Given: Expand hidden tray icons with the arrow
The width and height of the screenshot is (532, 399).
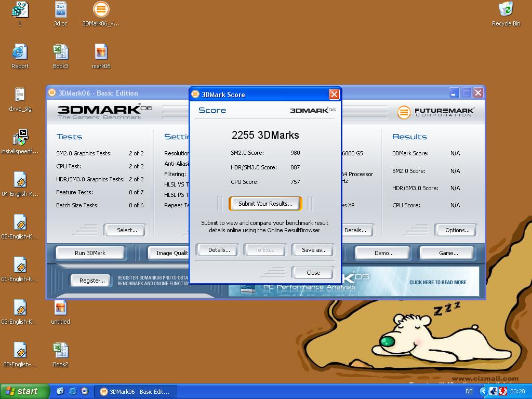Looking at the screenshot, I should 483,391.
